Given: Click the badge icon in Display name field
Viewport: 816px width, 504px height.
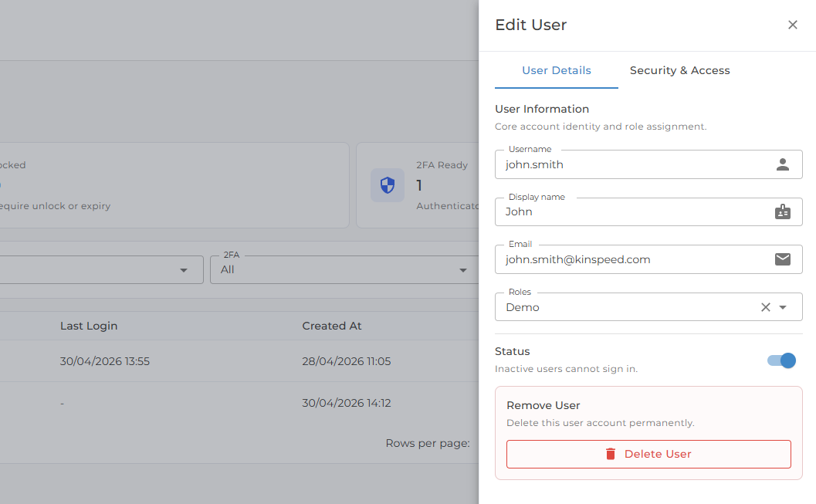Looking at the screenshot, I should coord(783,211).
